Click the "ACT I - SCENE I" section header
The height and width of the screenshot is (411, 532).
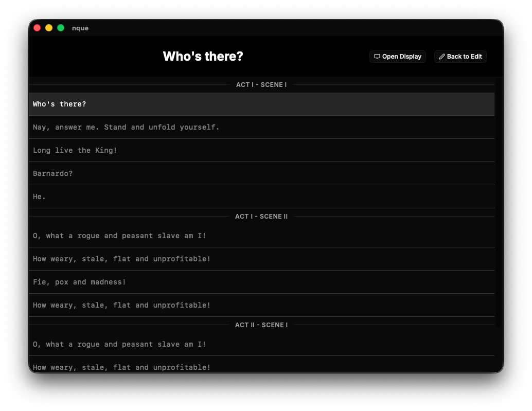click(261, 85)
